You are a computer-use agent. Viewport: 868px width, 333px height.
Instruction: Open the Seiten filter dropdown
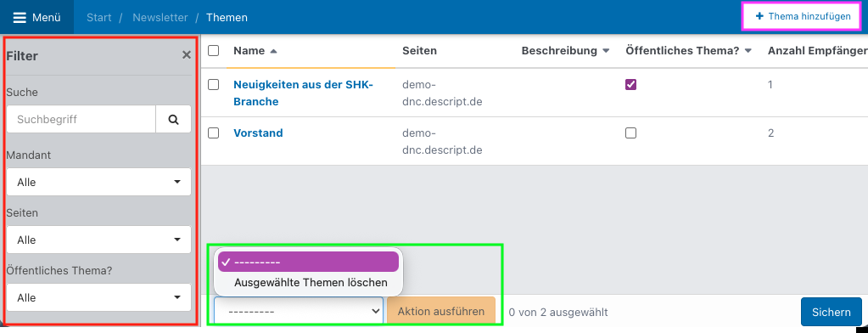point(98,240)
